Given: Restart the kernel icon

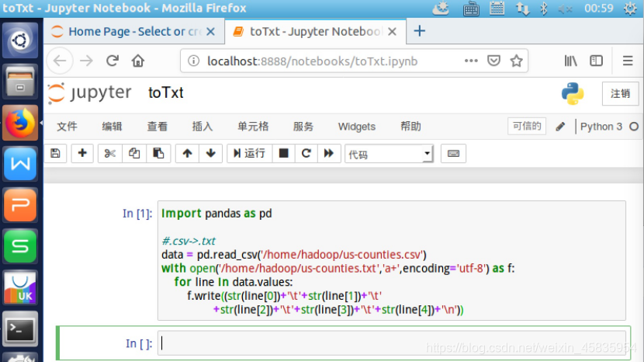Looking at the screenshot, I should 306,154.
